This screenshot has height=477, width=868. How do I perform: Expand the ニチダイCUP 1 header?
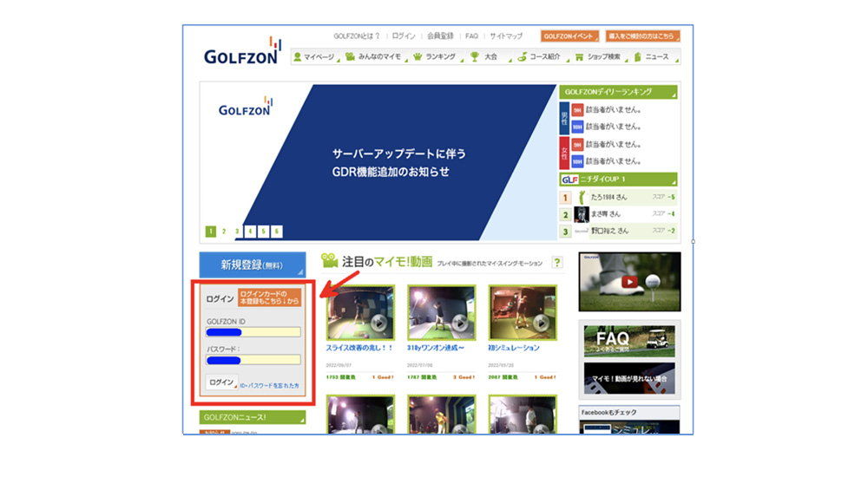(x=618, y=180)
